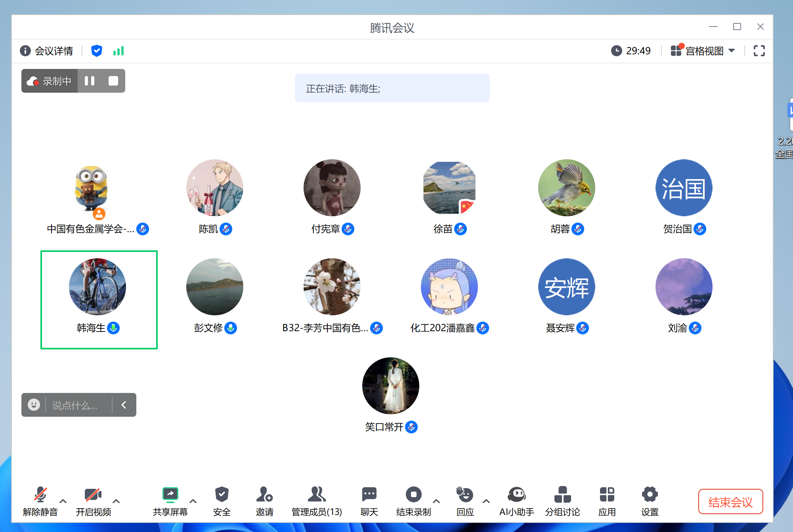
Task: Enter fullscreen using the corner brackets icon
Action: tap(759, 51)
